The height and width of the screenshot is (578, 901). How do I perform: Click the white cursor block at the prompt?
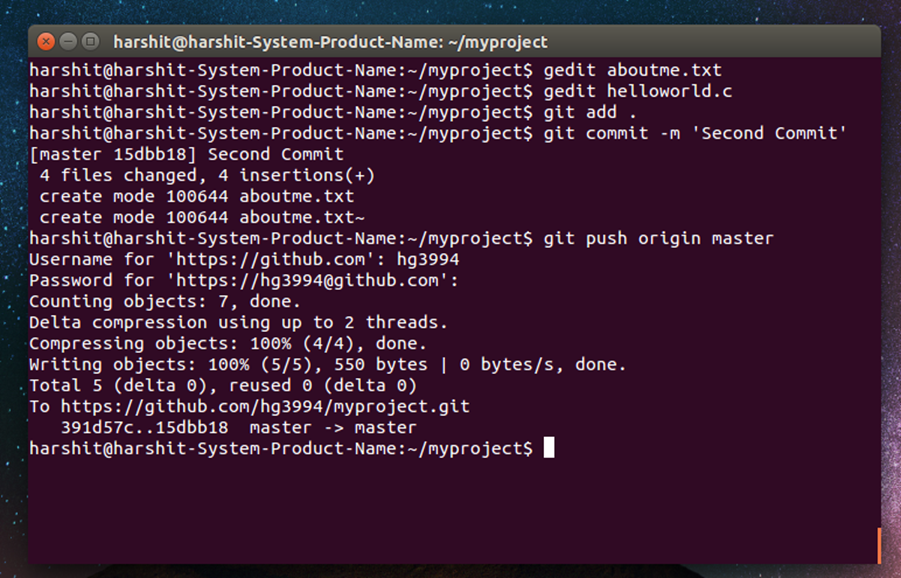549,448
